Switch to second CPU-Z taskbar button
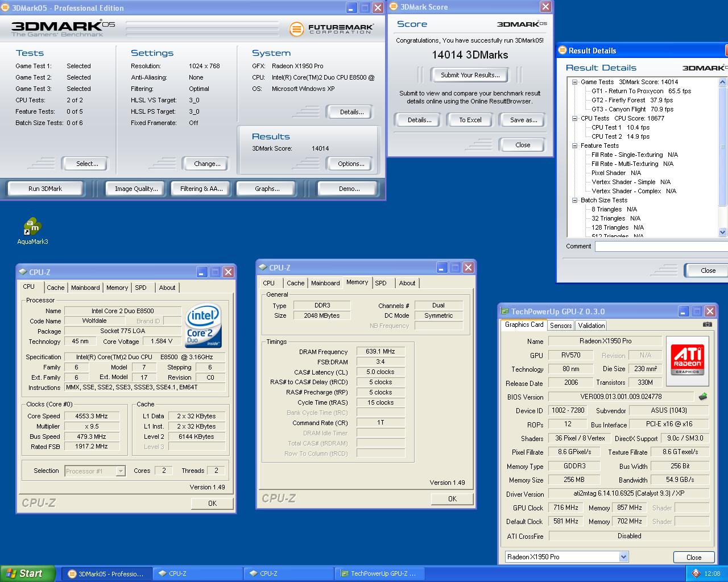 [x=289, y=573]
